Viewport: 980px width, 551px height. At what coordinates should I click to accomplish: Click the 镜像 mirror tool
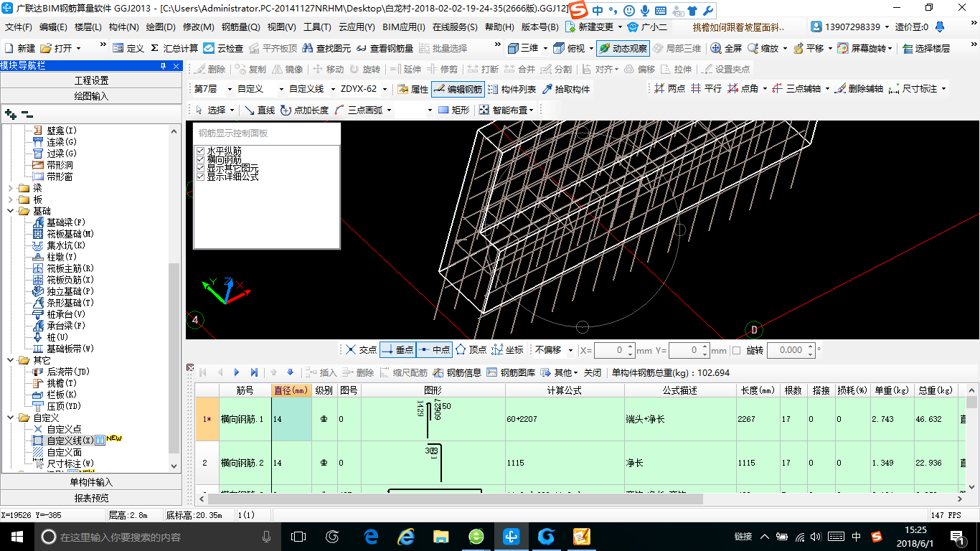(x=287, y=70)
